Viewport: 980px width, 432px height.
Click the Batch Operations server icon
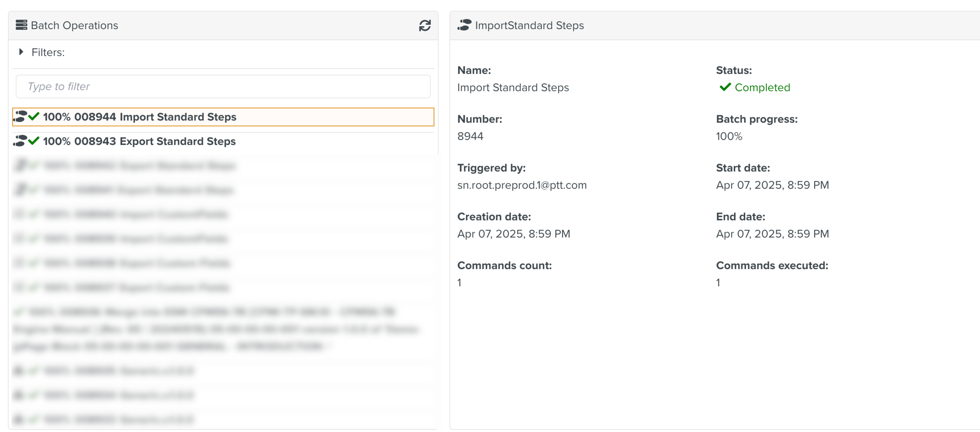pos(21,25)
